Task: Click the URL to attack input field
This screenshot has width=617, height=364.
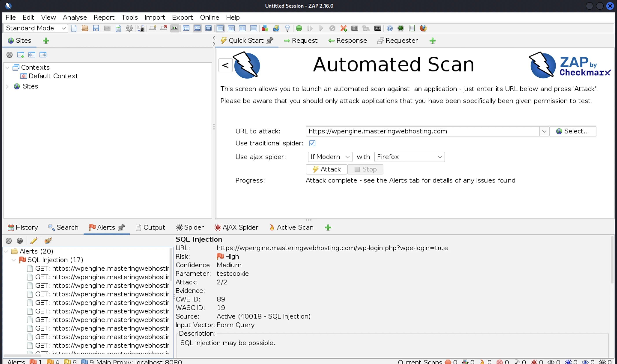Action: pos(422,131)
